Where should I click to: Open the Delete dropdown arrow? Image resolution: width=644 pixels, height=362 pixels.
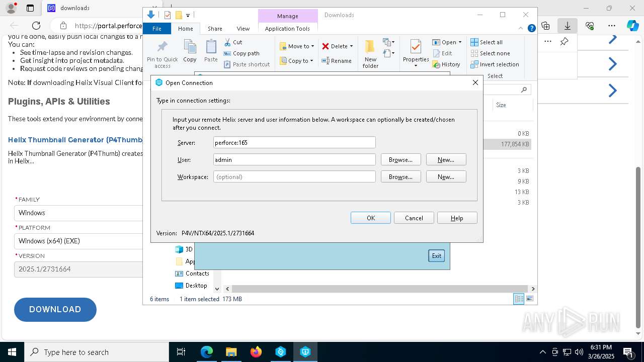(x=351, y=46)
